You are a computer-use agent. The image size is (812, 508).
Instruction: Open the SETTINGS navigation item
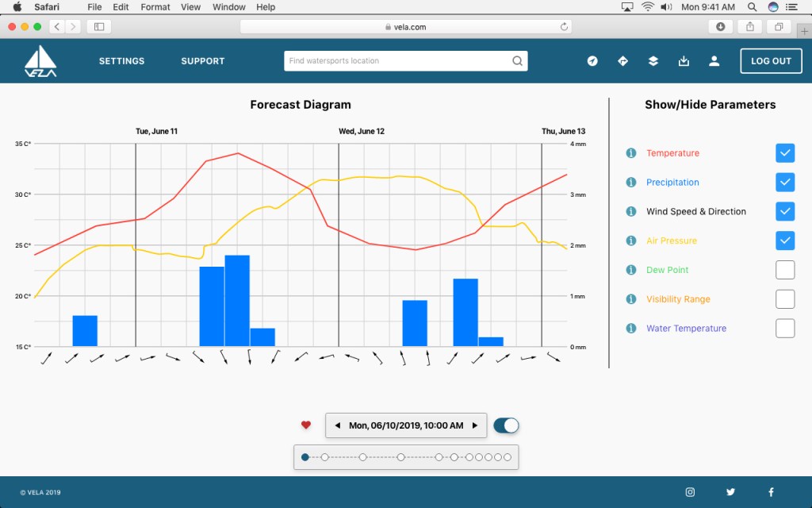(x=121, y=61)
